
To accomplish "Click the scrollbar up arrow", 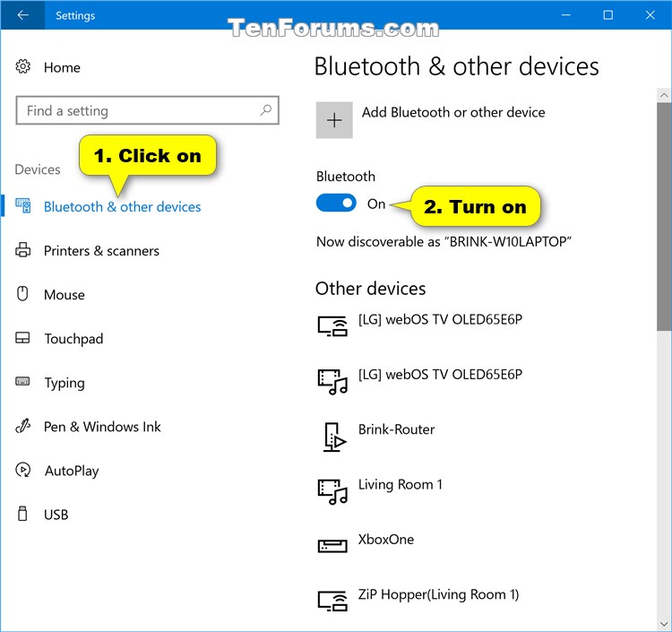I will click(x=664, y=95).
